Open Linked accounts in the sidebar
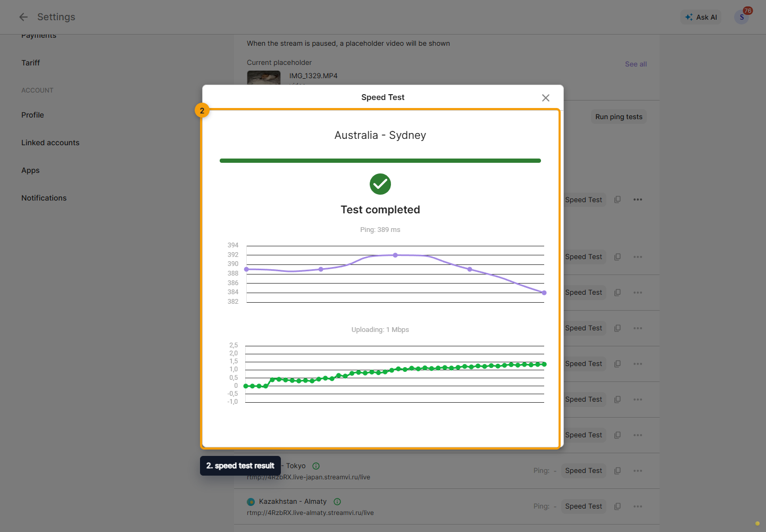766x532 pixels. pyautogui.click(x=50, y=143)
